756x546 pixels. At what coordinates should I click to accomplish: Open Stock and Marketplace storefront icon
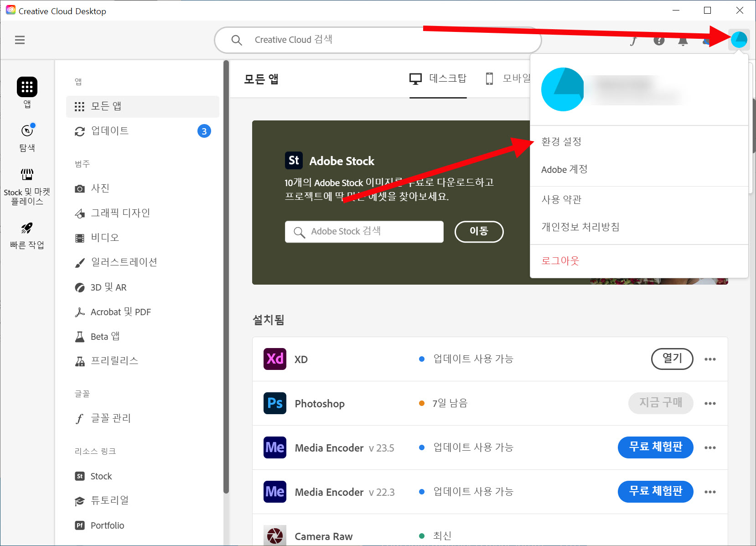click(27, 174)
